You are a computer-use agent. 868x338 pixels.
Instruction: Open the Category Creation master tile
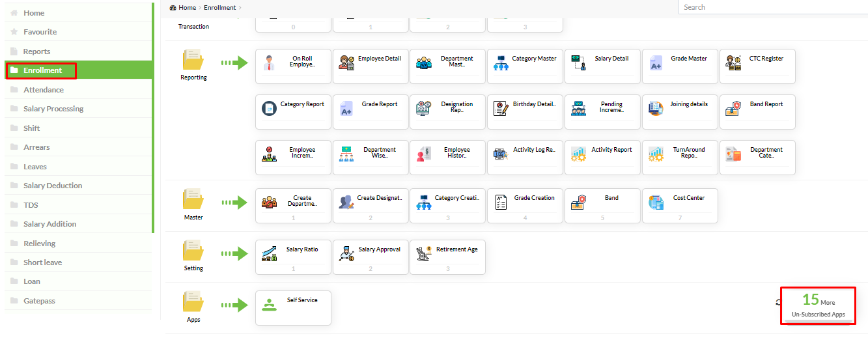[449, 206]
